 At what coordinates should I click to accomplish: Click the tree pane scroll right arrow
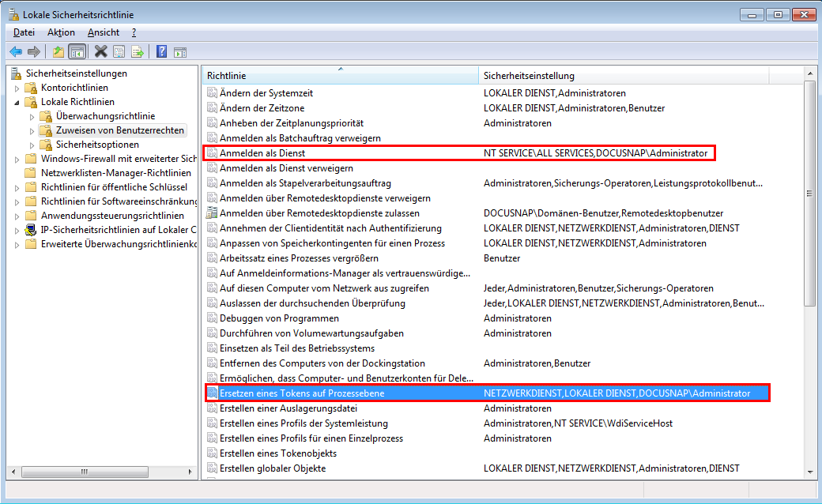pos(190,472)
